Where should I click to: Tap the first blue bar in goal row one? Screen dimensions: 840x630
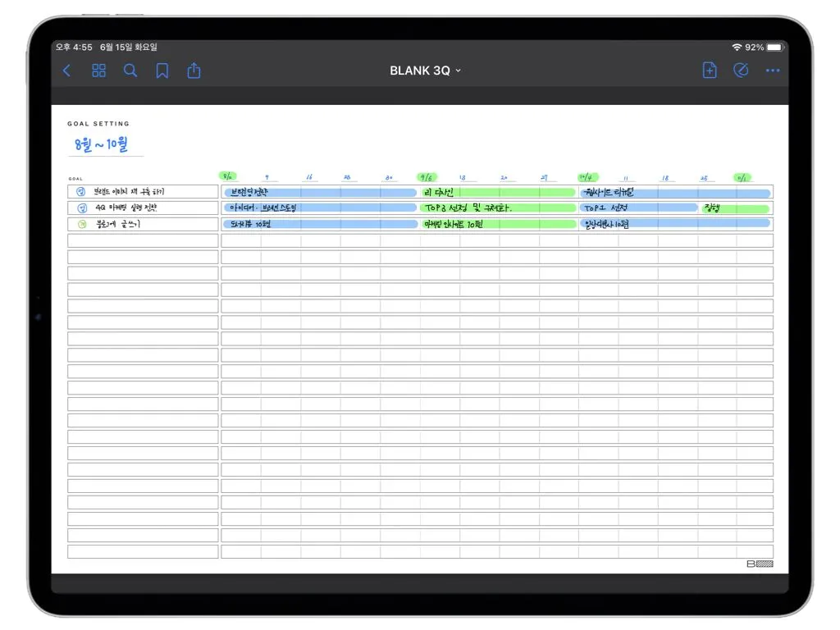(321, 192)
